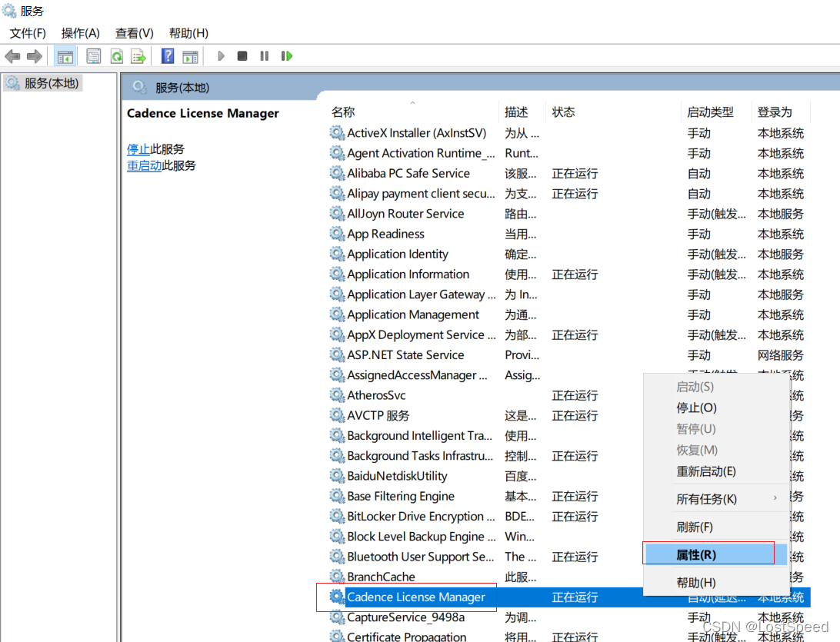840x642 pixels.
Task: Click the forward navigation arrow
Action: point(34,55)
